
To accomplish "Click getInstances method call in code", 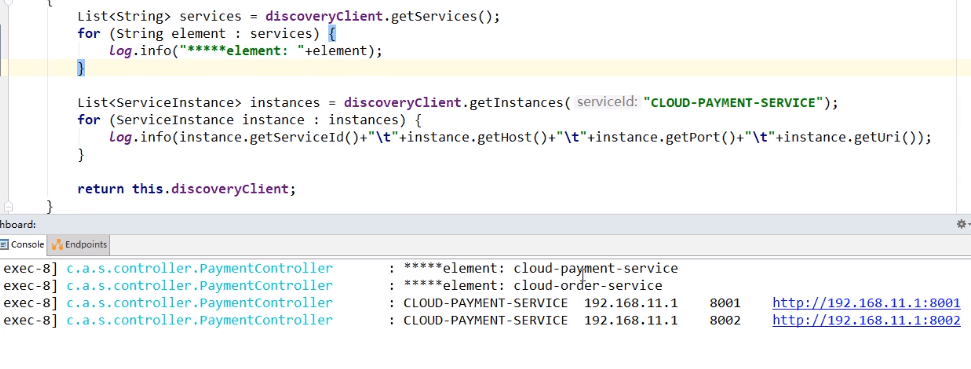I will click(516, 102).
